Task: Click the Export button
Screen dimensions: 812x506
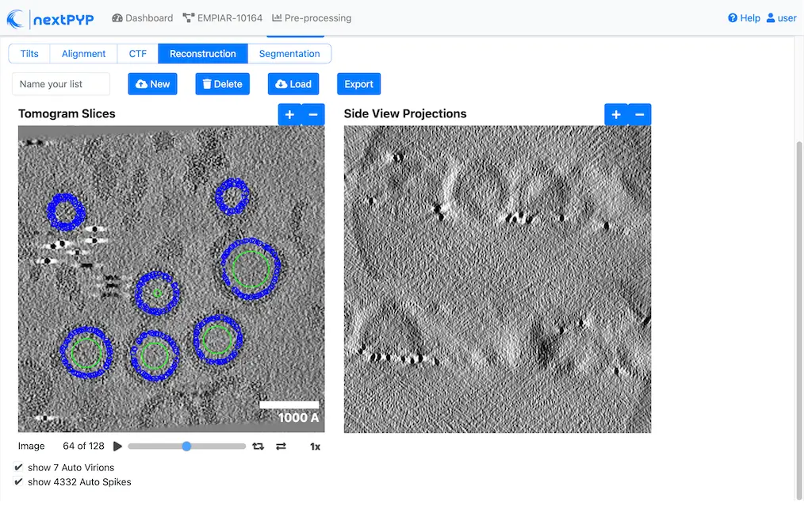Action: pos(358,84)
